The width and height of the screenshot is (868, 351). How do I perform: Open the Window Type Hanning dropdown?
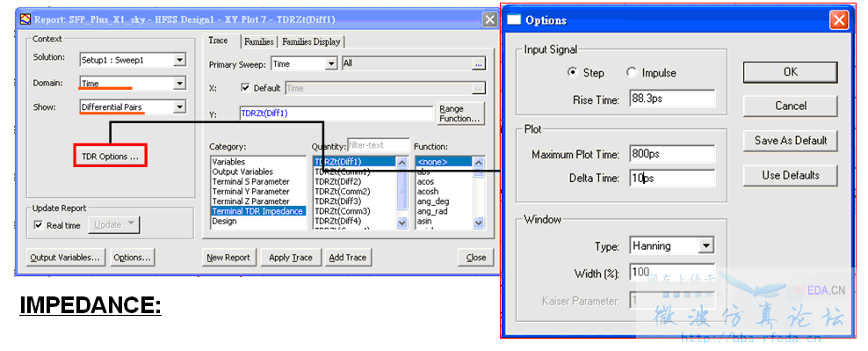pyautogui.click(x=705, y=245)
